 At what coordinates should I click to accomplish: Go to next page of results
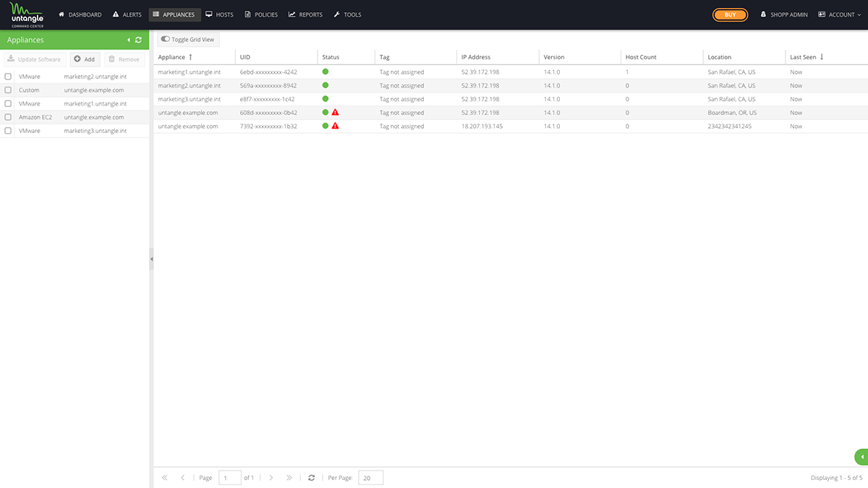coord(271,478)
